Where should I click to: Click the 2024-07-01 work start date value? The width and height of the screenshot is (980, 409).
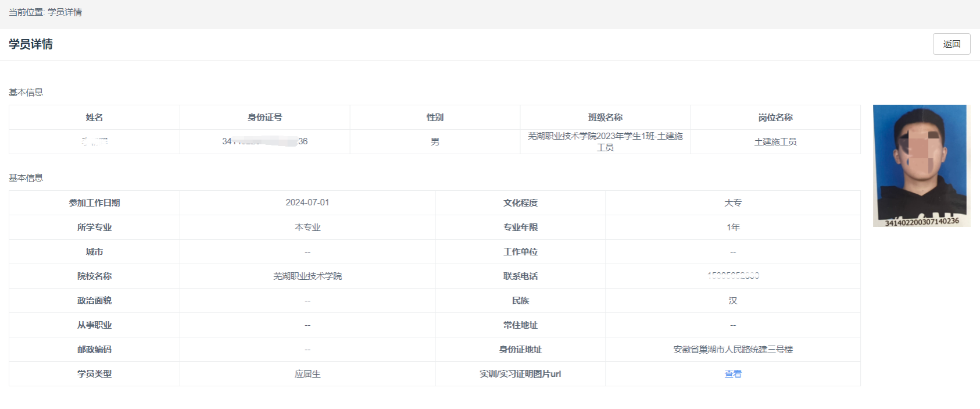[307, 202]
